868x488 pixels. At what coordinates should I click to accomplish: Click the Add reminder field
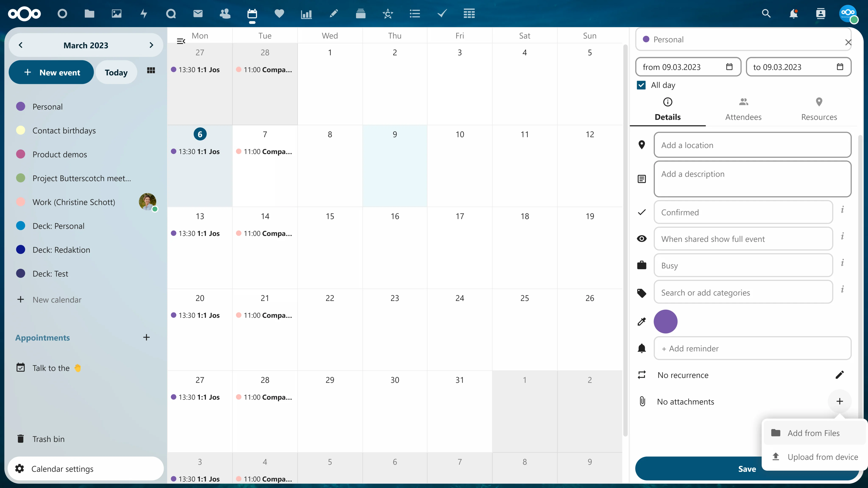753,348
